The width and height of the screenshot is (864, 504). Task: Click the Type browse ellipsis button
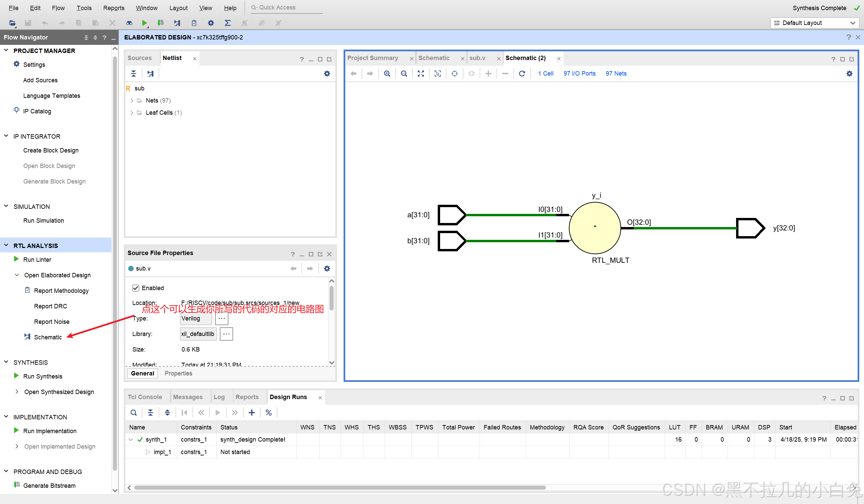click(x=221, y=318)
